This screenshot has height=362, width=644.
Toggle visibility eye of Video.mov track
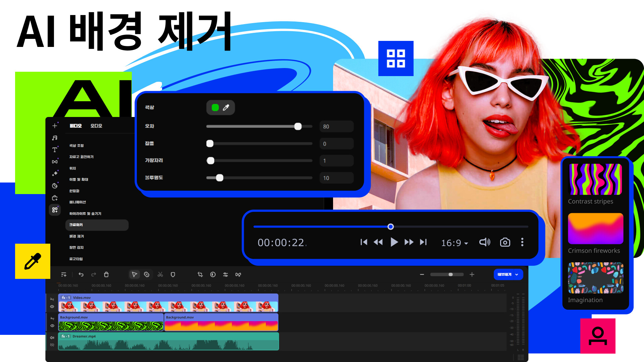tap(52, 306)
